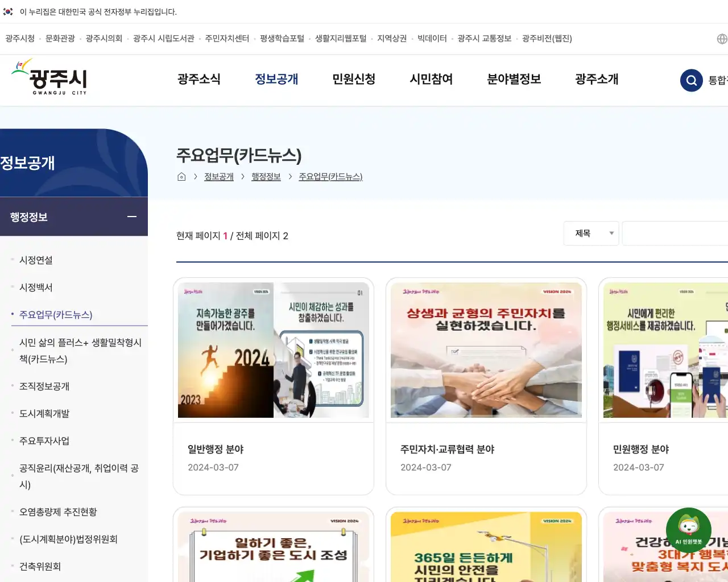Click 정보공개 breadcrumb link
This screenshot has height=582, width=728.
point(219,177)
